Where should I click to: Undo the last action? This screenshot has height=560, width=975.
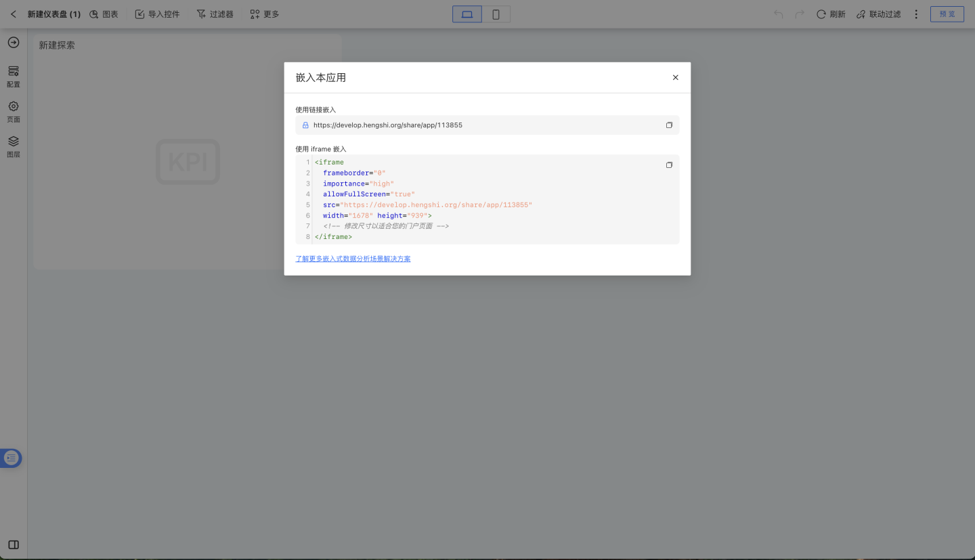pos(779,14)
